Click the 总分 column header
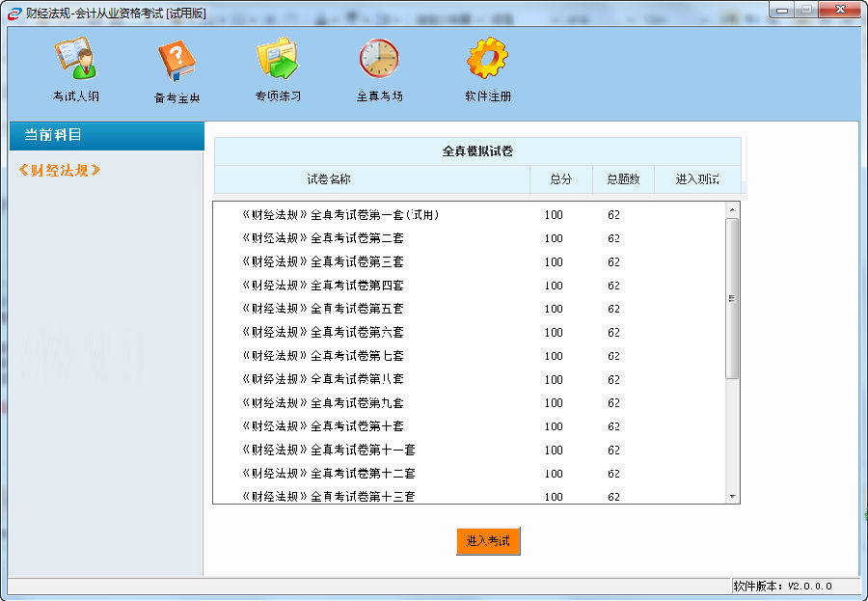This screenshot has width=868, height=601. 560,180
